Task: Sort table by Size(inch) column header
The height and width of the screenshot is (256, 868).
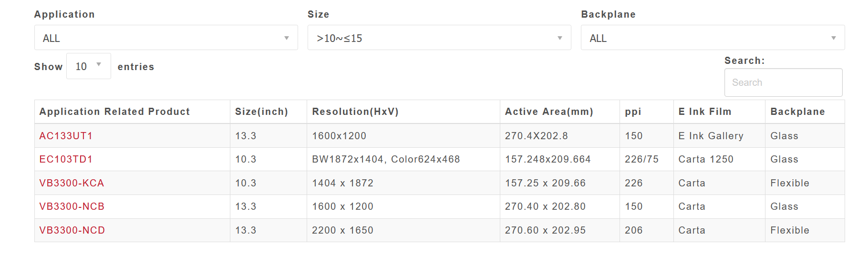Action: pyautogui.click(x=261, y=112)
